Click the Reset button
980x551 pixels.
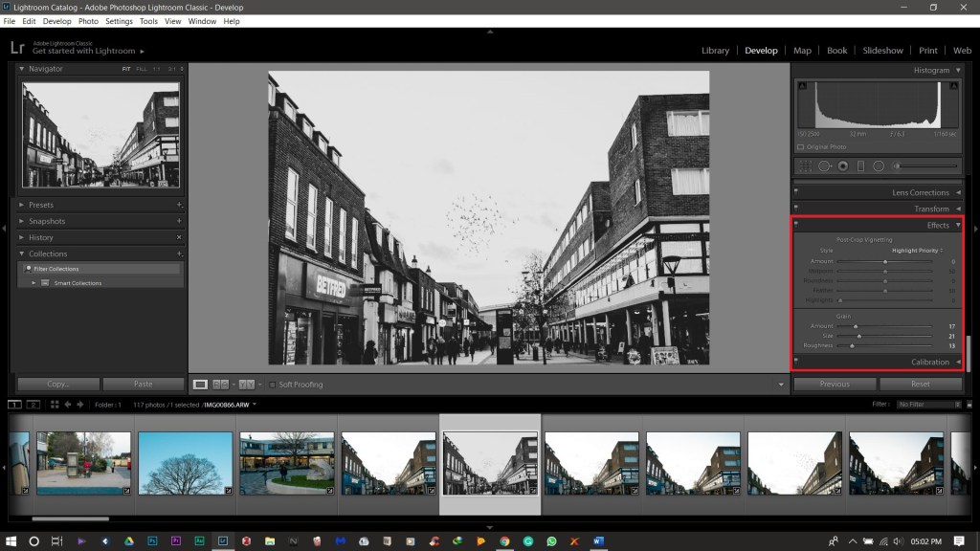[x=921, y=384]
